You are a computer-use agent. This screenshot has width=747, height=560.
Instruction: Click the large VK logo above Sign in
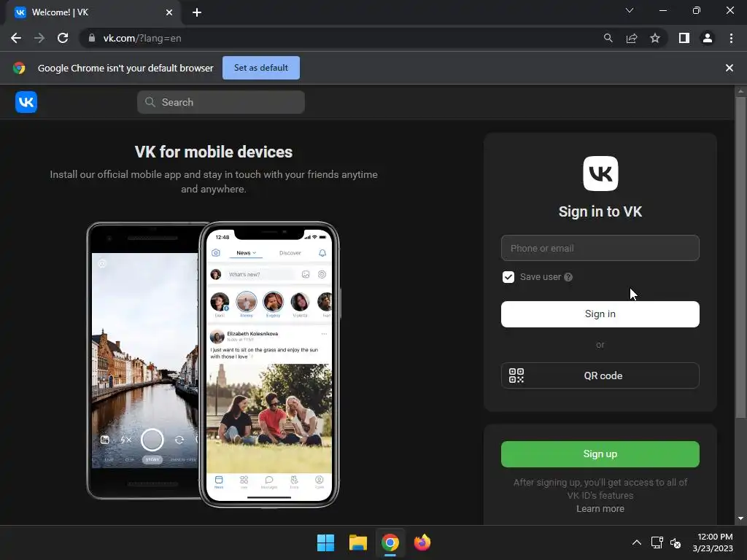(x=600, y=174)
